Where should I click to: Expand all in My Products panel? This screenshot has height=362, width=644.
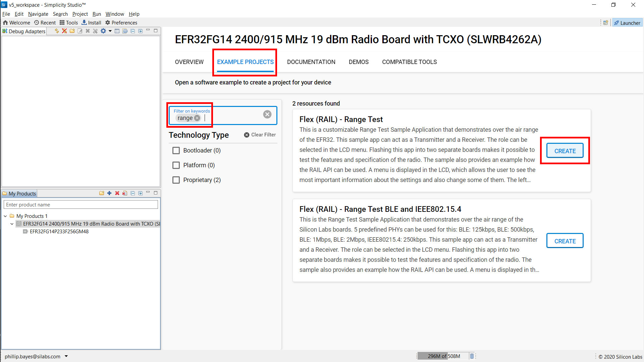(141, 193)
